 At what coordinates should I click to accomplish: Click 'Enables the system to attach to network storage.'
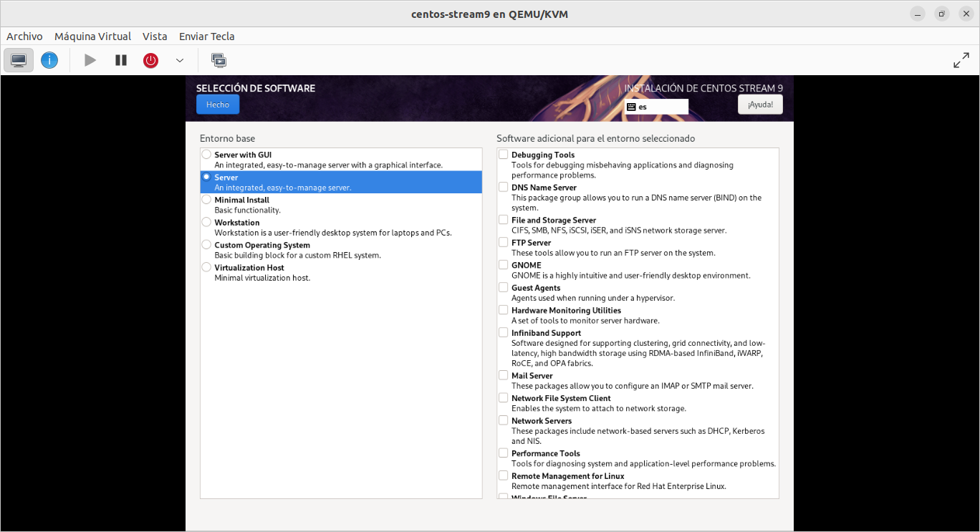point(599,408)
